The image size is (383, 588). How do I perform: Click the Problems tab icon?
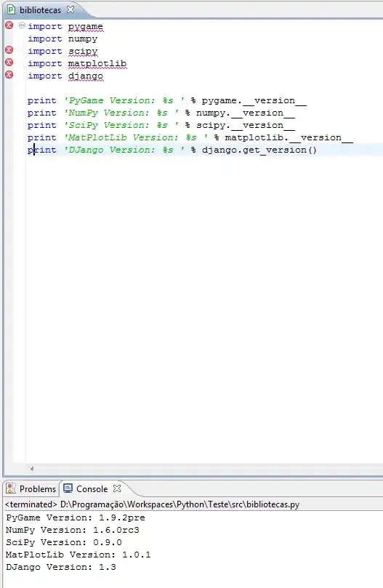[10, 488]
